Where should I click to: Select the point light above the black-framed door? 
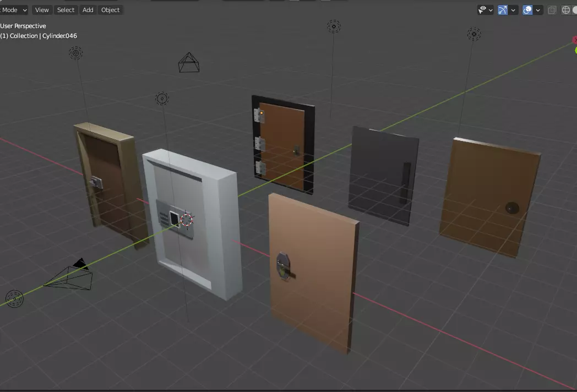point(334,26)
